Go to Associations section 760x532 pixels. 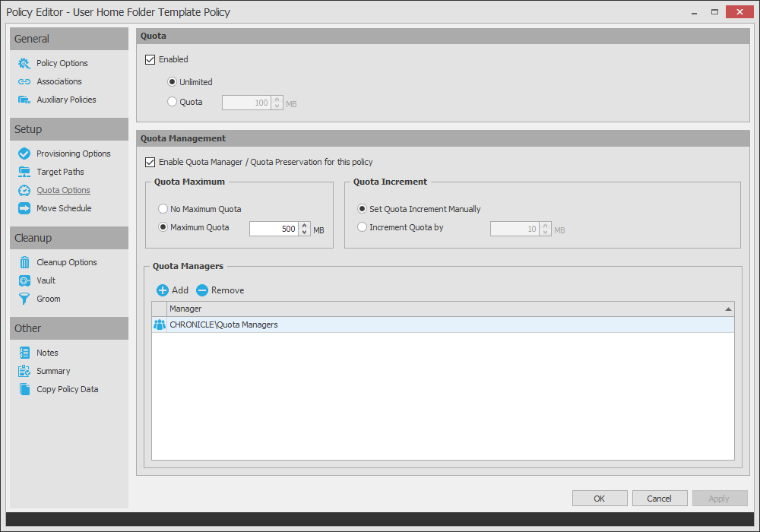pyautogui.click(x=59, y=81)
